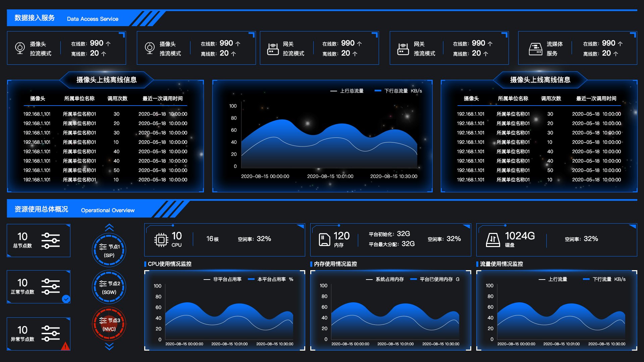Click online count up arrow in 摄像头 推流模式
The height and width of the screenshot is (362, 644).
pyautogui.click(x=238, y=44)
